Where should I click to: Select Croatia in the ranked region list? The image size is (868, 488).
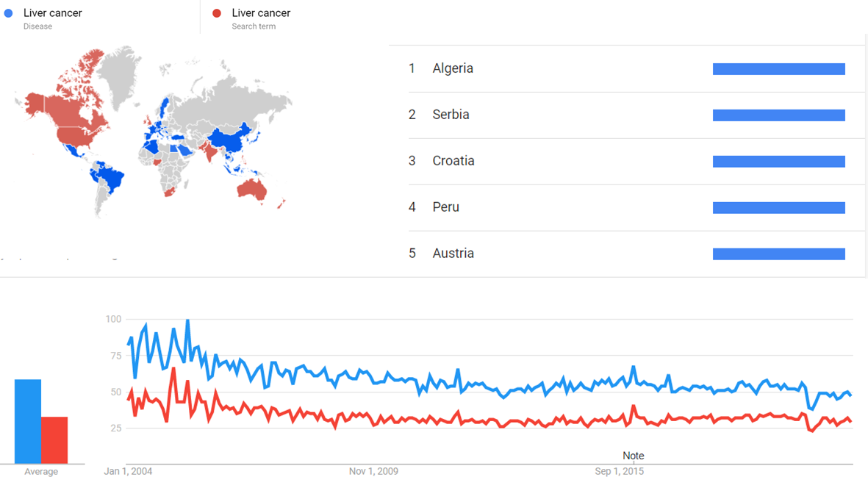pos(453,161)
